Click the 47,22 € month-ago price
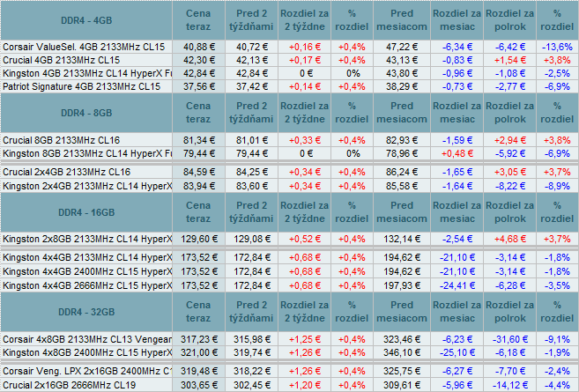579x392 pixels. click(x=402, y=47)
